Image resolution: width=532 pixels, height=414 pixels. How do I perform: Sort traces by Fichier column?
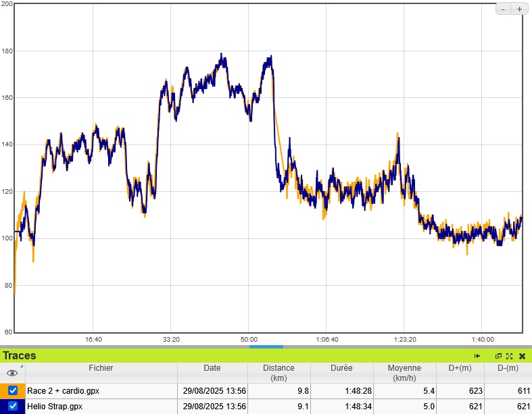pos(101,369)
